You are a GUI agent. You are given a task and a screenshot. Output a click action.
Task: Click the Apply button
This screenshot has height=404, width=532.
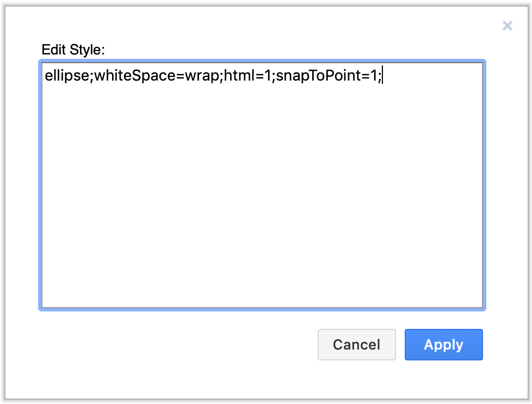coord(443,344)
